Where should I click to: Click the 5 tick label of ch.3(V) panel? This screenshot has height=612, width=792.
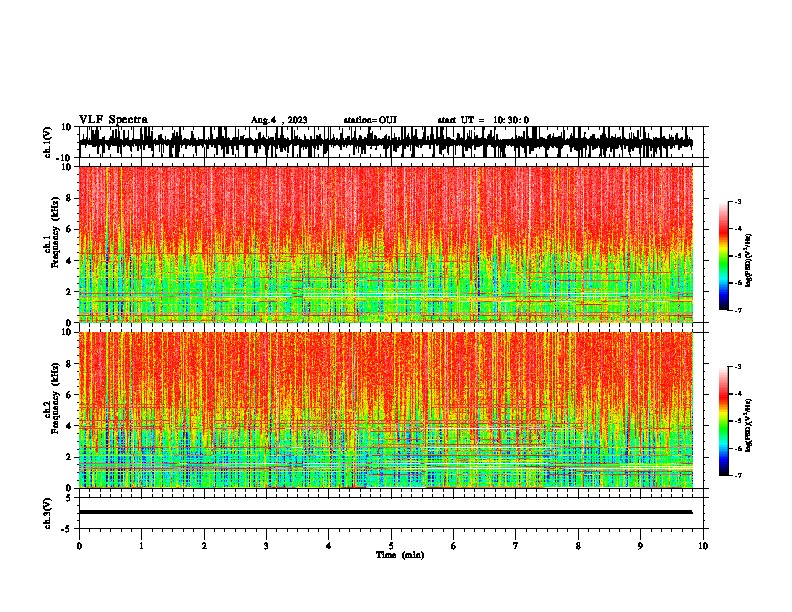pos(69,498)
